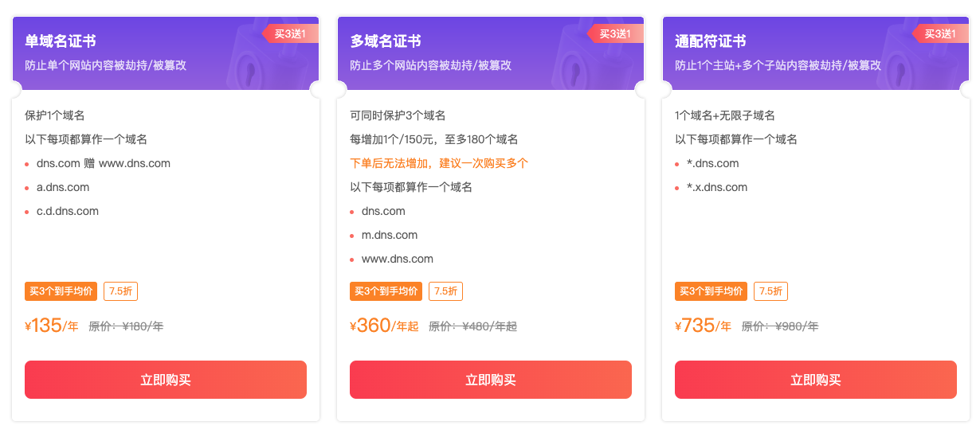Click the 买3送1 ribbon on 多域名证书

[616, 33]
